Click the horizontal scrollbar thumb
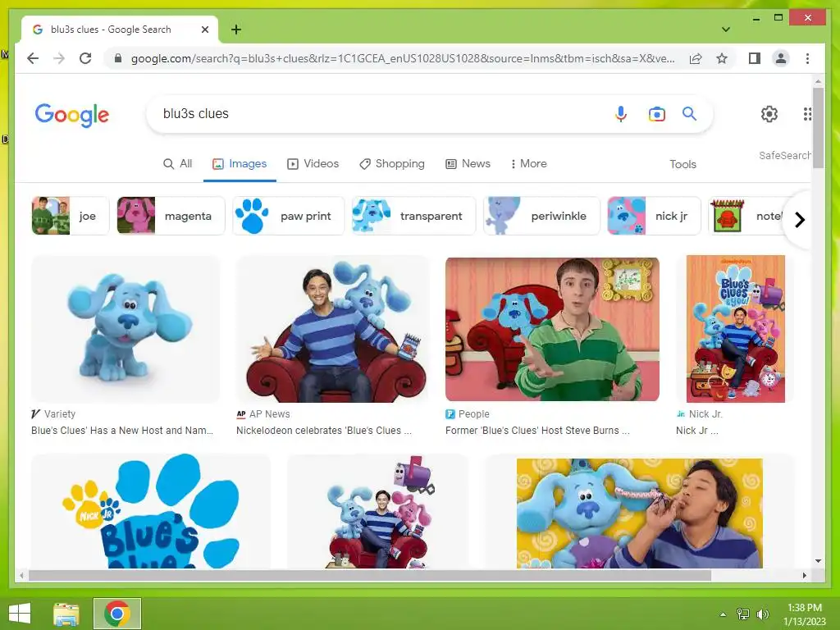This screenshot has width=840, height=630. tap(370, 575)
